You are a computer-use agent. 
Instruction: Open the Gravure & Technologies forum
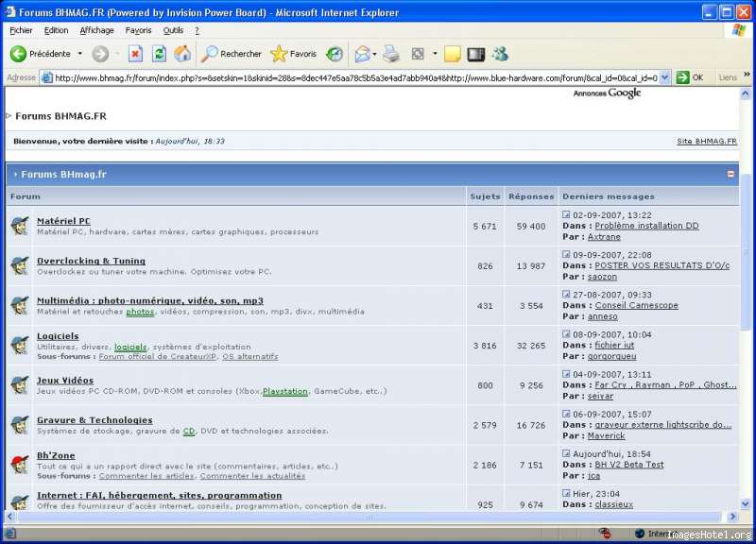pos(94,420)
